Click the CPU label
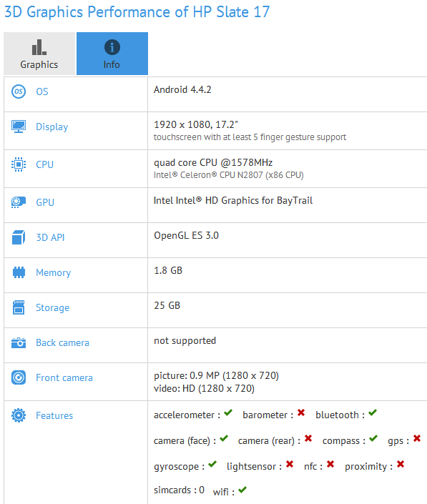427x504 pixels. pyautogui.click(x=44, y=164)
